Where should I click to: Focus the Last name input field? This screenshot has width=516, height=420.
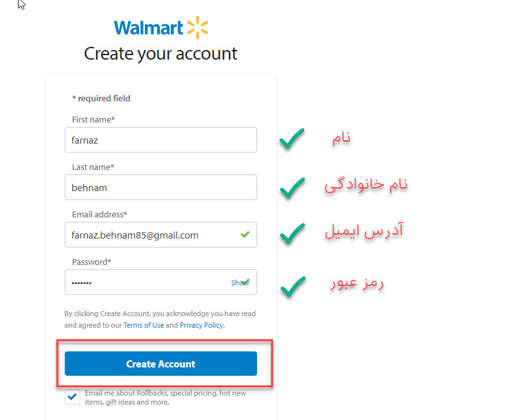tap(161, 187)
